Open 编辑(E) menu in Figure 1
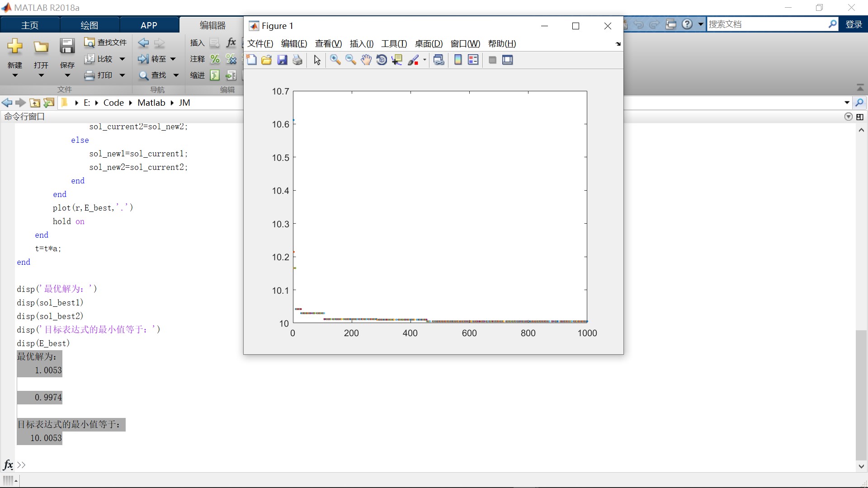The height and width of the screenshot is (488, 868). 294,44
